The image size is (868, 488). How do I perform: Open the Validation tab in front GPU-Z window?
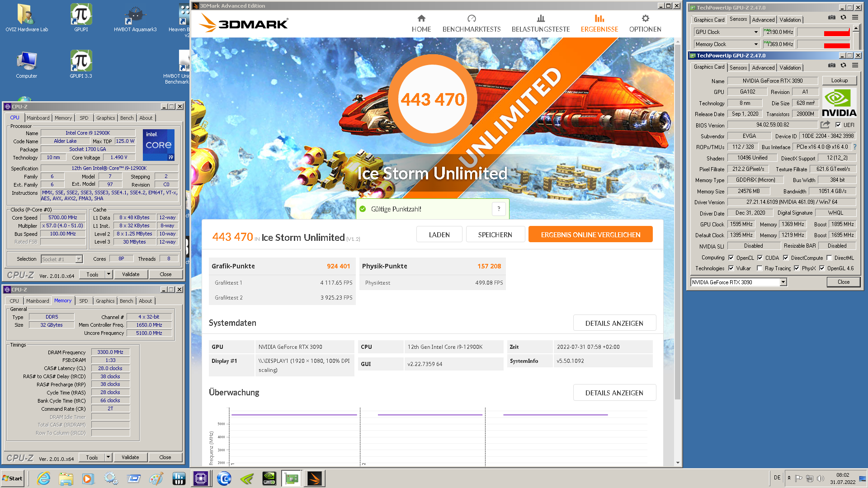coord(790,68)
